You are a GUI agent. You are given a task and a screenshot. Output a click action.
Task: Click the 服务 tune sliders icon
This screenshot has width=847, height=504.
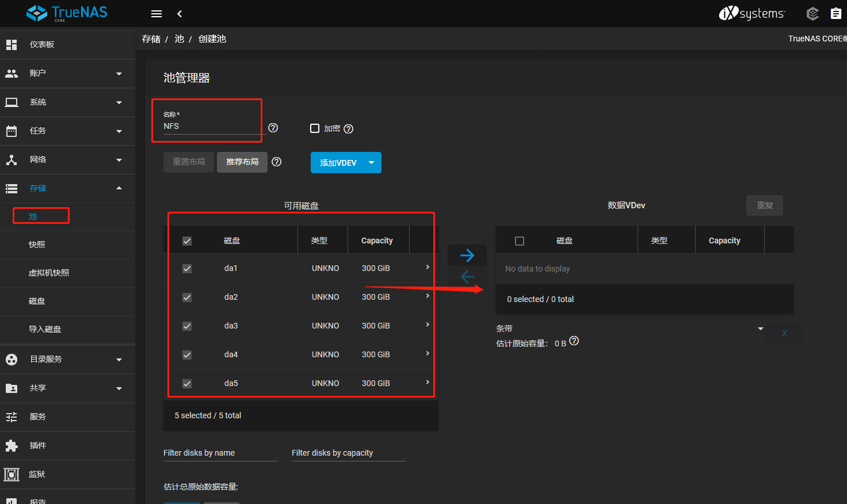point(12,417)
